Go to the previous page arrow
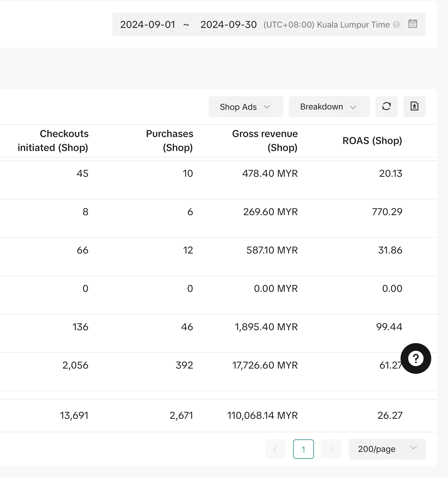The width and height of the screenshot is (448, 477). (x=275, y=449)
